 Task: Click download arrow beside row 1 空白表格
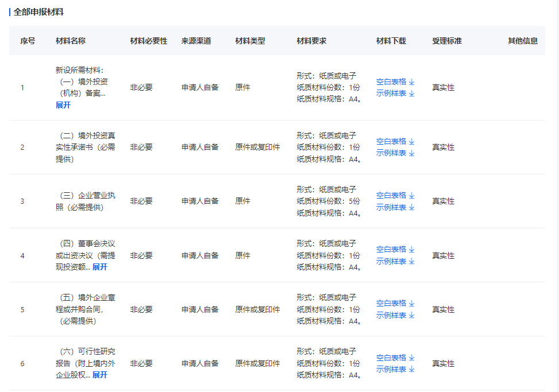pyautogui.click(x=411, y=81)
